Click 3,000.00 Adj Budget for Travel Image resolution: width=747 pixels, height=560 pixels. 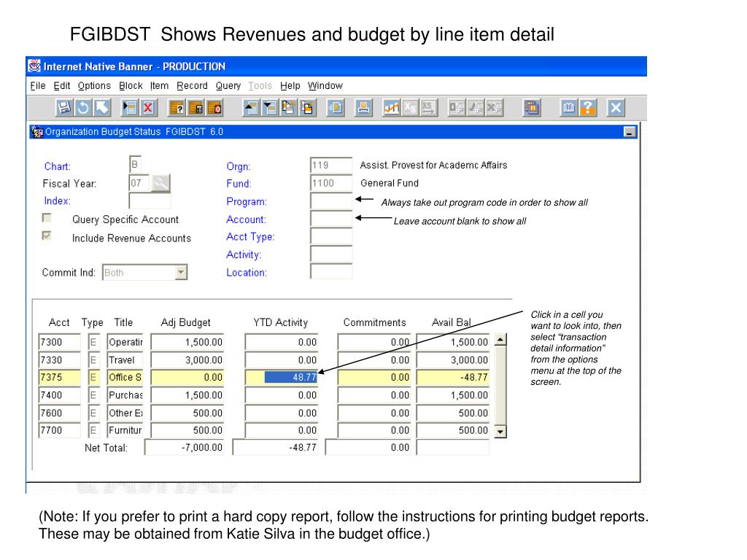187,359
